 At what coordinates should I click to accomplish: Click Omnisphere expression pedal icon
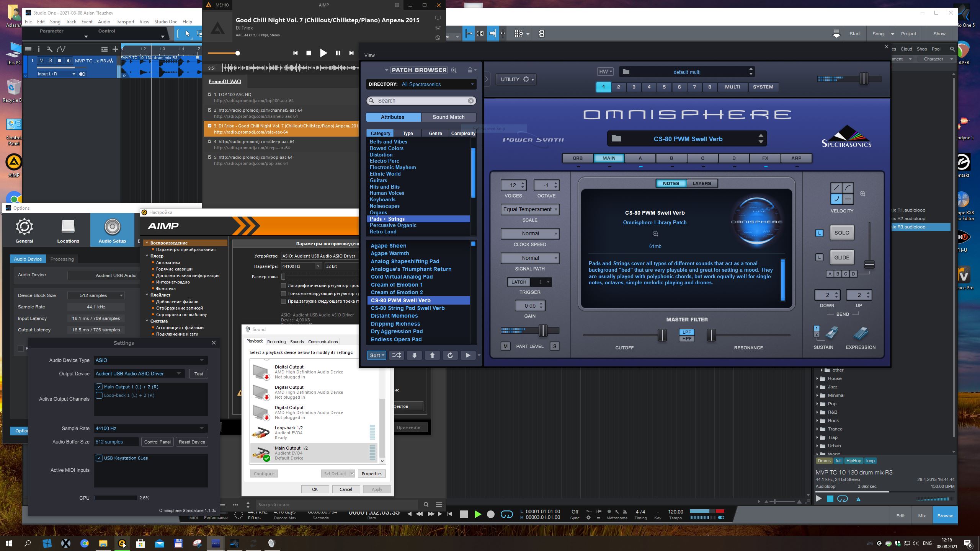tap(861, 333)
